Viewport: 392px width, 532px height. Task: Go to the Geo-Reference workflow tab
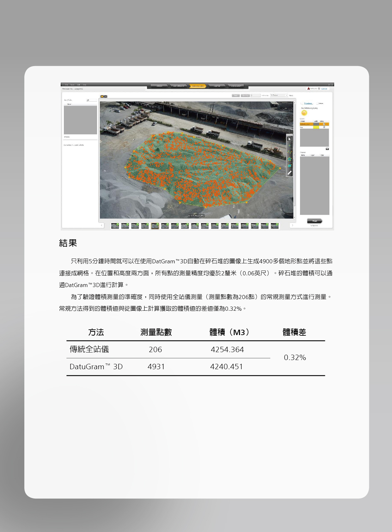point(178,86)
